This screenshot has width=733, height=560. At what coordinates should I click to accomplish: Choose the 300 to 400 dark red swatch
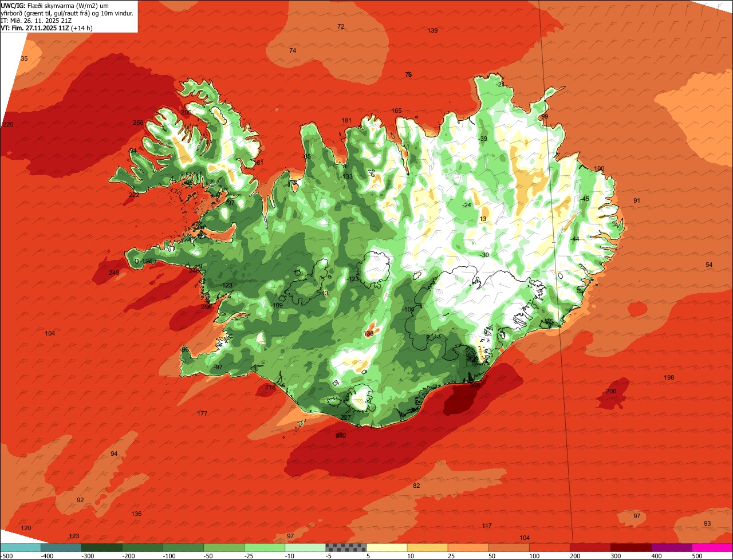click(x=630, y=547)
